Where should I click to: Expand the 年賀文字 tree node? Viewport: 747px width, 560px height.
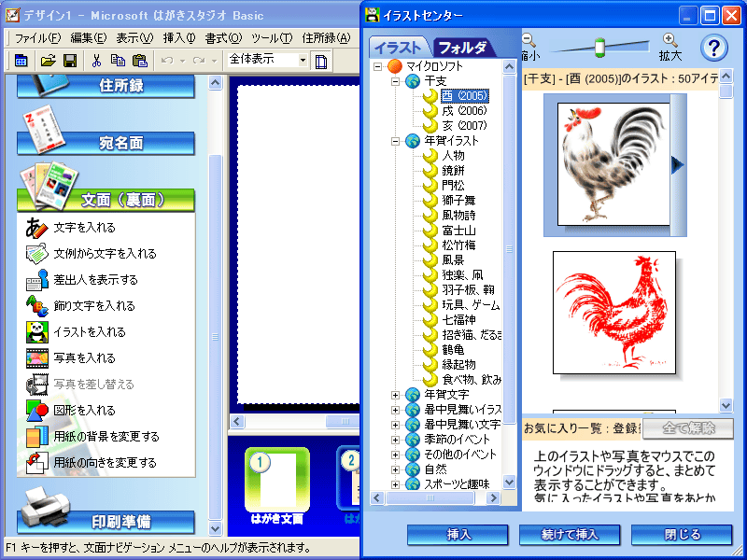(x=396, y=395)
